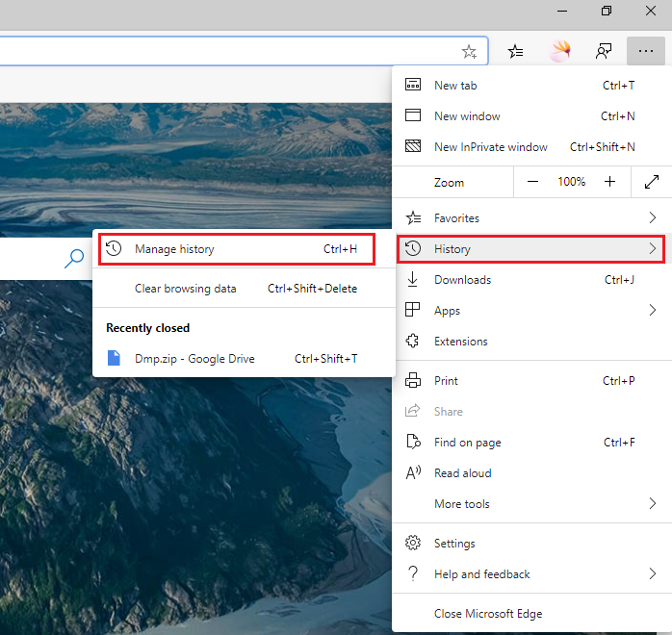Screen dimensions: 672x635
Task: Choose Read aloud menu entry
Action: pos(531,473)
